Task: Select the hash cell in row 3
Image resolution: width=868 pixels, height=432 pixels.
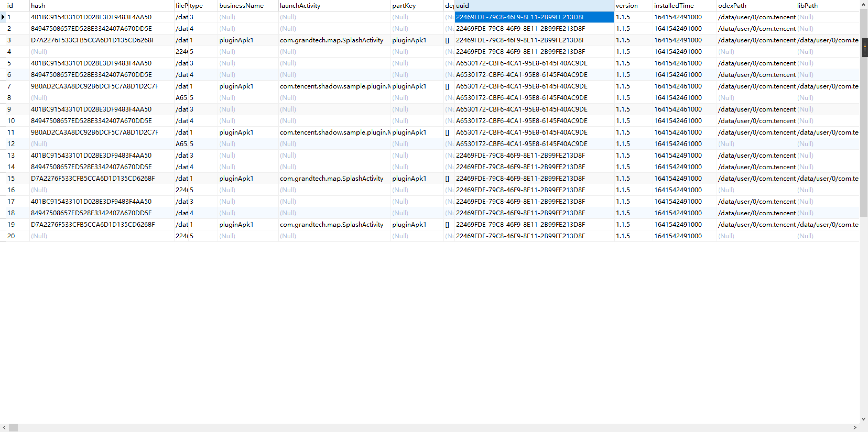Action: (93, 40)
